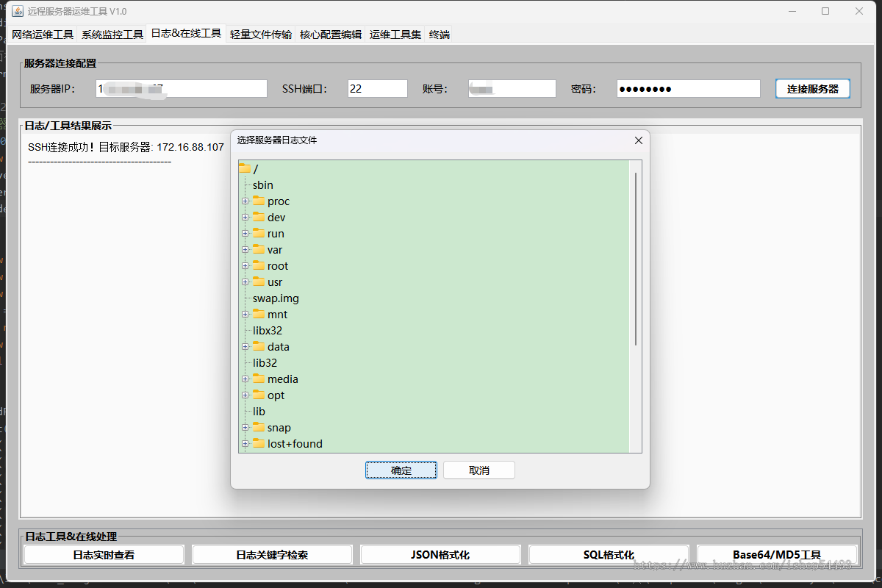Click the snap folder icon
This screenshot has width=882, height=588.
(258, 427)
